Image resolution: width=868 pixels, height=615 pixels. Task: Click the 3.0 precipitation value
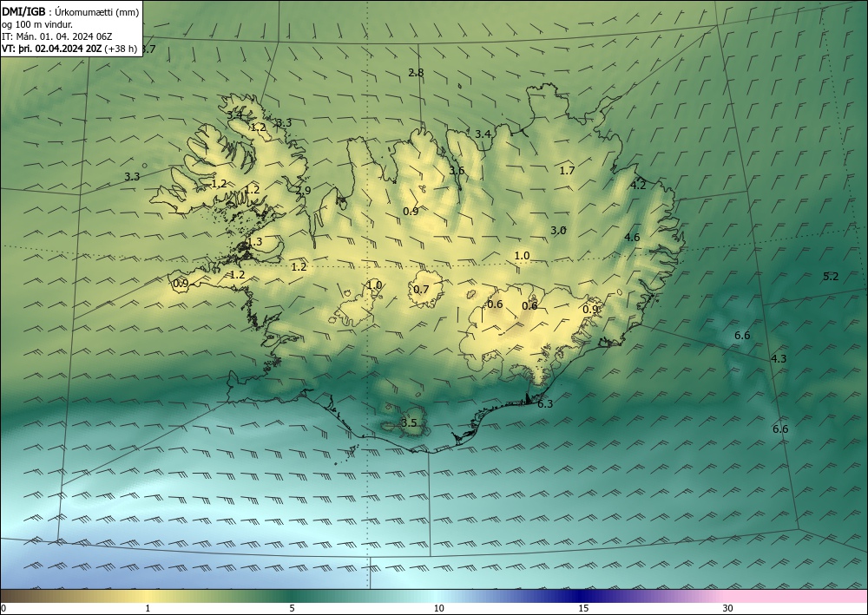coord(558,231)
